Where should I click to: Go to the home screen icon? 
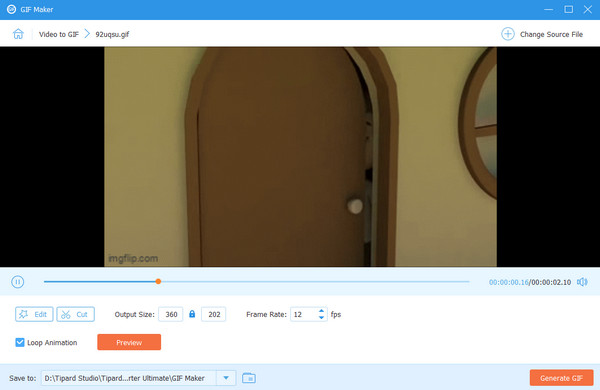click(x=18, y=34)
